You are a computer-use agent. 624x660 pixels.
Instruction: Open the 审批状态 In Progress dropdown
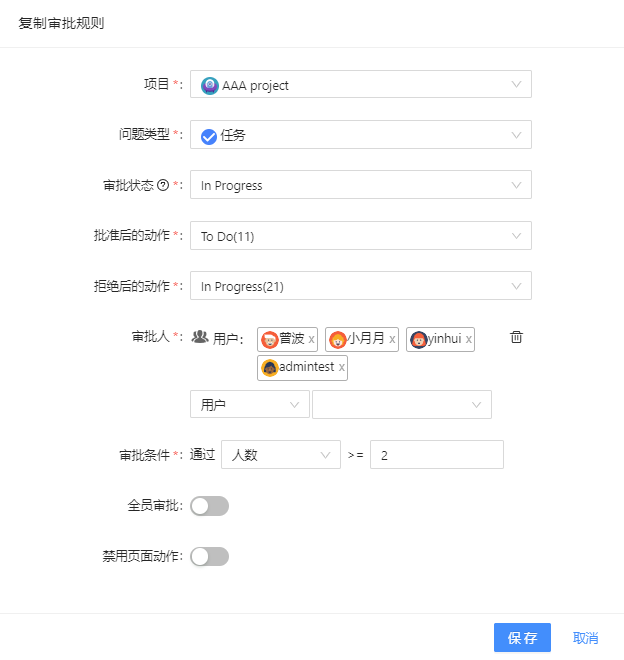coord(360,185)
